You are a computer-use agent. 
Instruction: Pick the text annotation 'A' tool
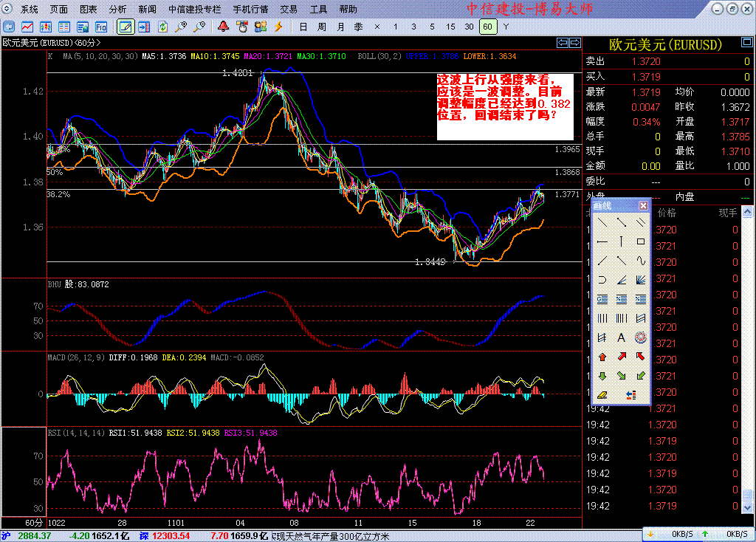click(x=621, y=337)
